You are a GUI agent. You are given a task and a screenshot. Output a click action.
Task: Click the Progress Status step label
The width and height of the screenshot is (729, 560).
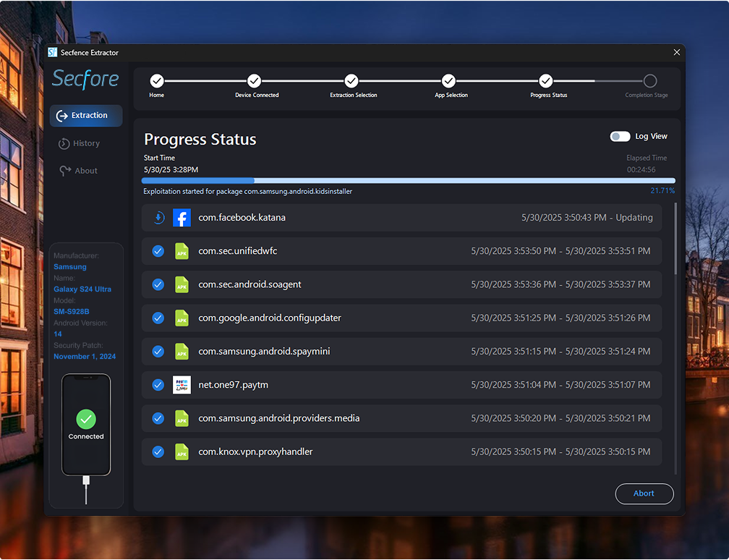(x=549, y=96)
